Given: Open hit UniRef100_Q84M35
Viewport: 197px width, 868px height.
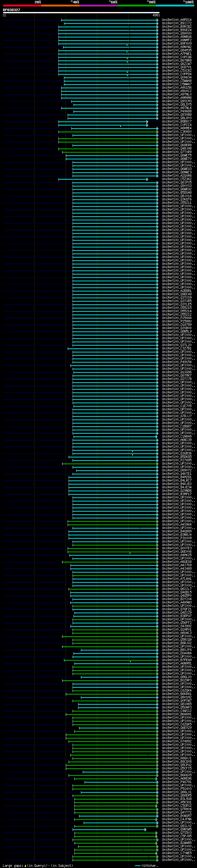Looking at the screenshot, I should 176,50.
